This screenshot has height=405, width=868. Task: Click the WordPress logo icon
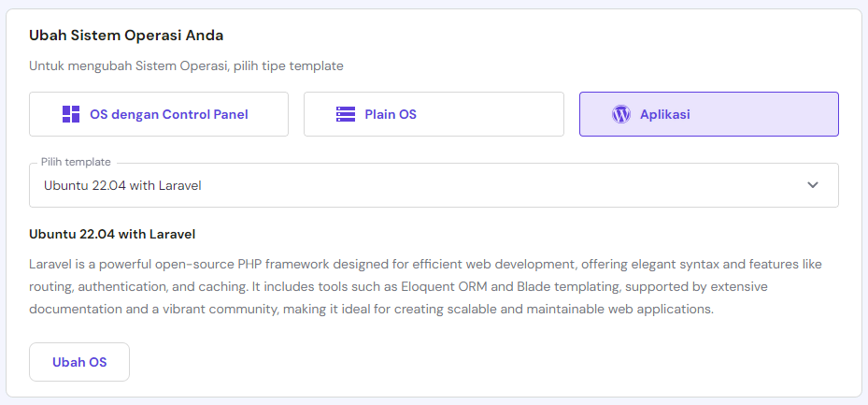[x=621, y=114]
